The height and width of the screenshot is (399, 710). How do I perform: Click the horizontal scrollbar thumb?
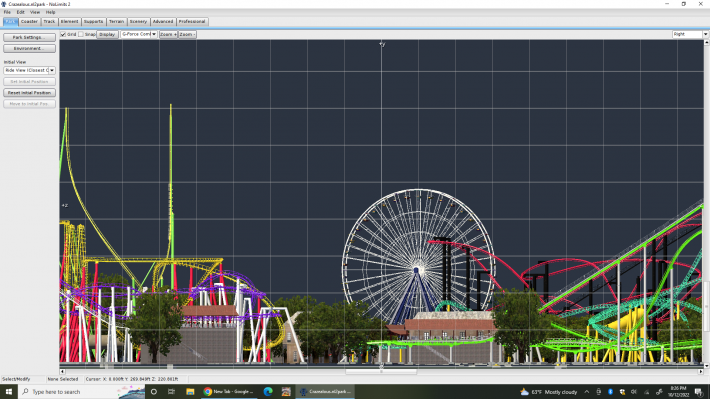(x=381, y=371)
